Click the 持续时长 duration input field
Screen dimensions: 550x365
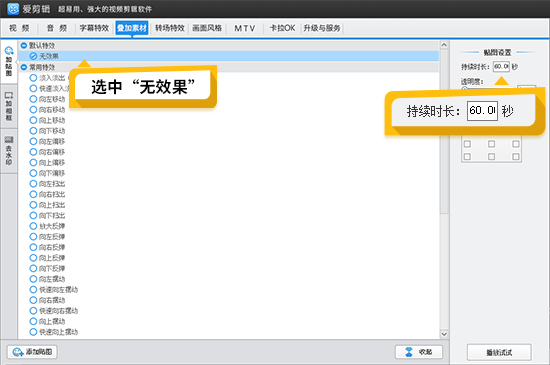pyautogui.click(x=501, y=66)
